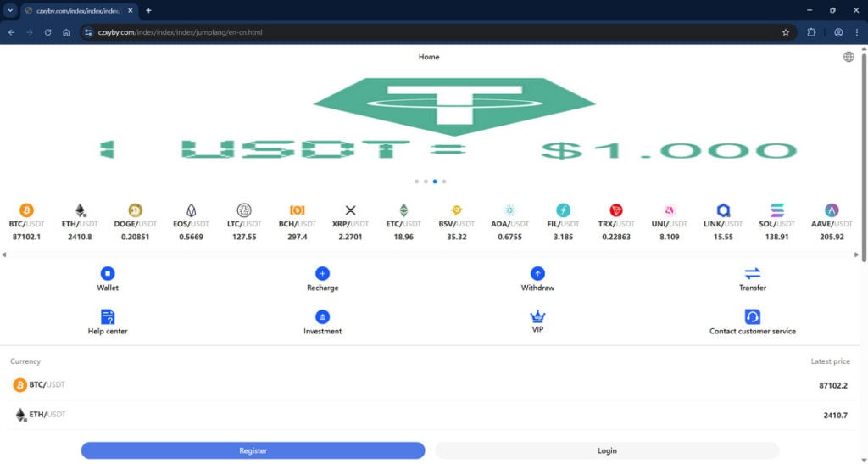Open the Investment bank icon

point(322,316)
